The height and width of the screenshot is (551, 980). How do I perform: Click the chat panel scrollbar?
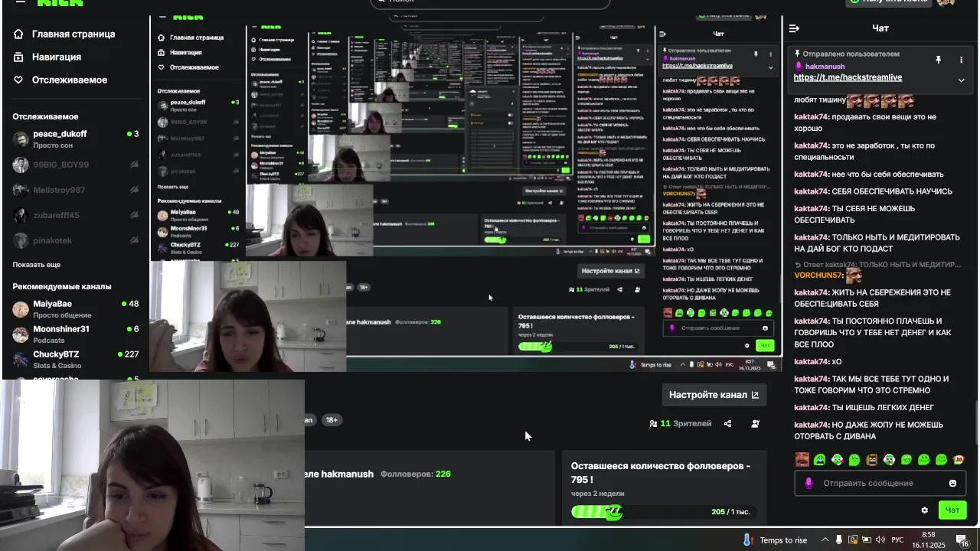coord(976,421)
